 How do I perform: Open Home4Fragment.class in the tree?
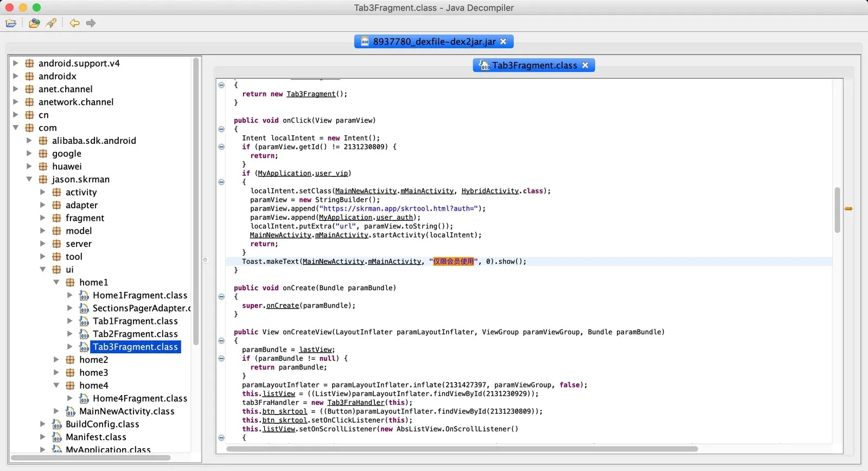[140, 398]
